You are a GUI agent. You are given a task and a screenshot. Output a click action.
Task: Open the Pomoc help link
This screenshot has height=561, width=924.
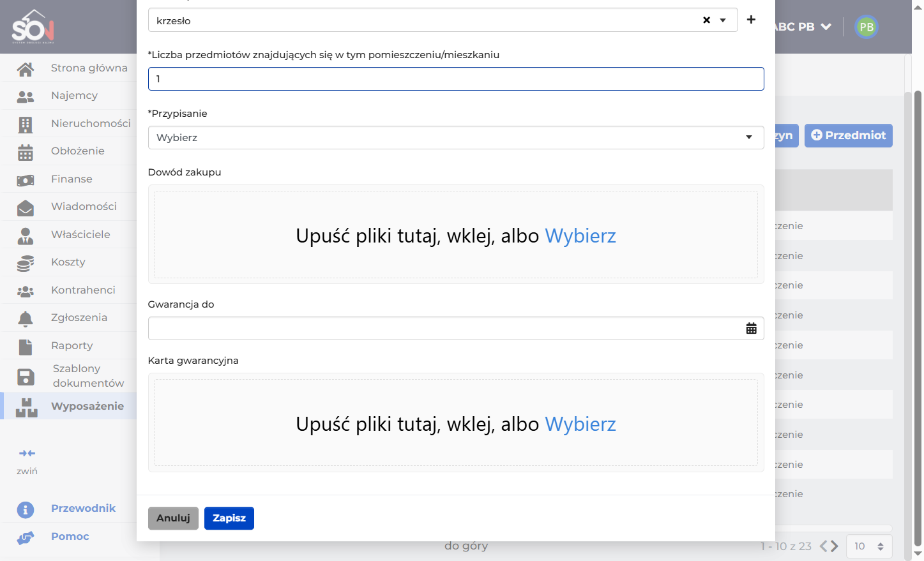tap(70, 537)
